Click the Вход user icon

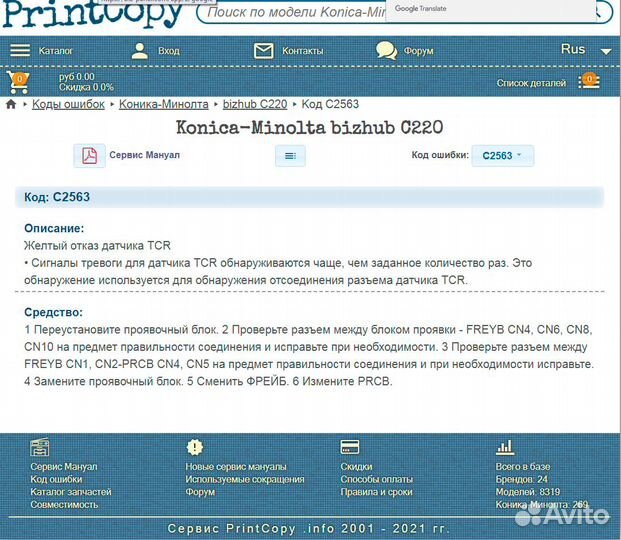139,51
